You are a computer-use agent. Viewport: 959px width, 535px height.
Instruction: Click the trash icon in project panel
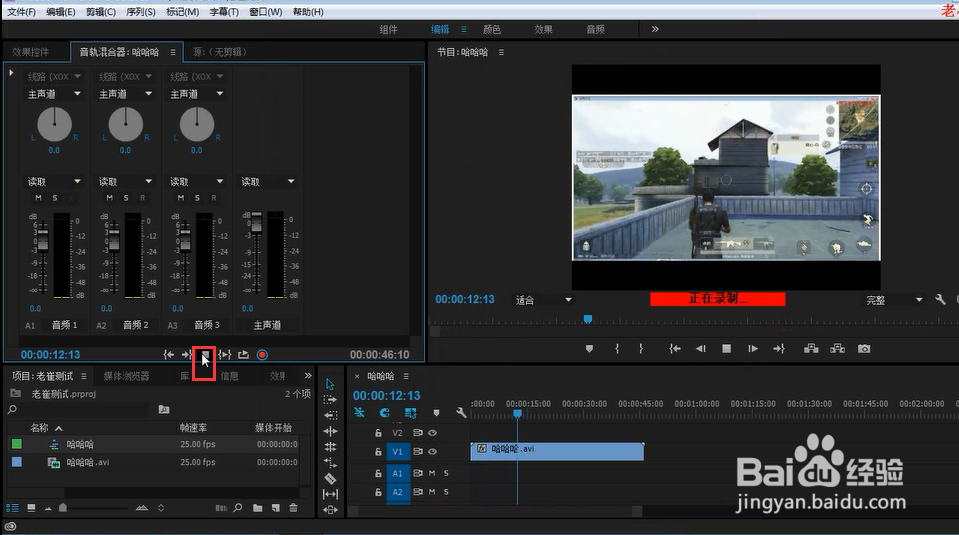[294, 507]
